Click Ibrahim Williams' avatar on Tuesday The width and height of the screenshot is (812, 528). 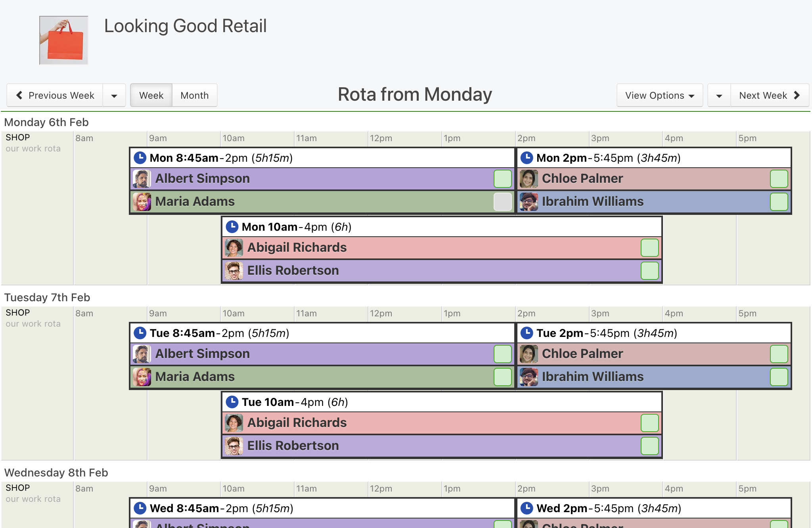[x=529, y=377]
